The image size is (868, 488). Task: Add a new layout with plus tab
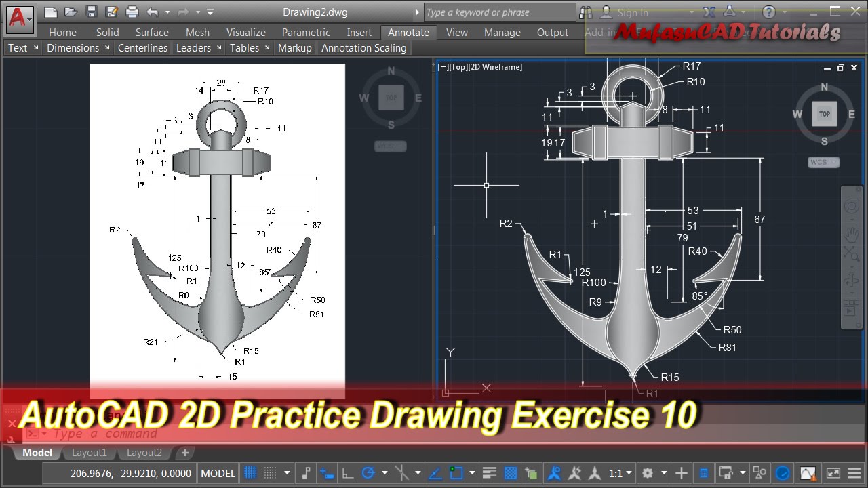184,453
